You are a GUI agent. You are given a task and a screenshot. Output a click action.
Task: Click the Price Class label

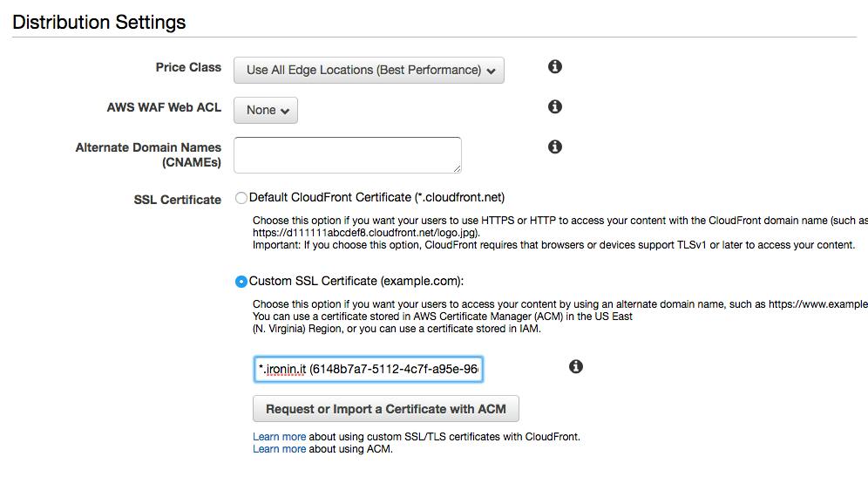tap(188, 67)
